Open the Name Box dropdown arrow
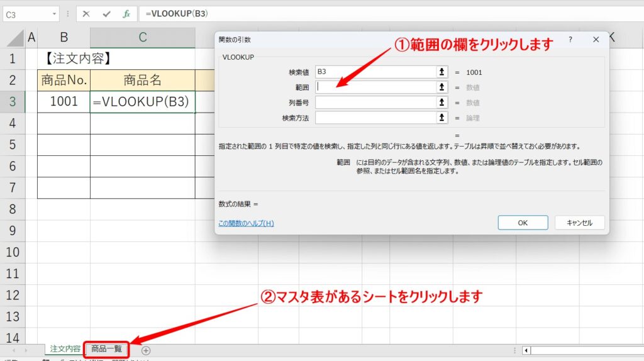 54,14
